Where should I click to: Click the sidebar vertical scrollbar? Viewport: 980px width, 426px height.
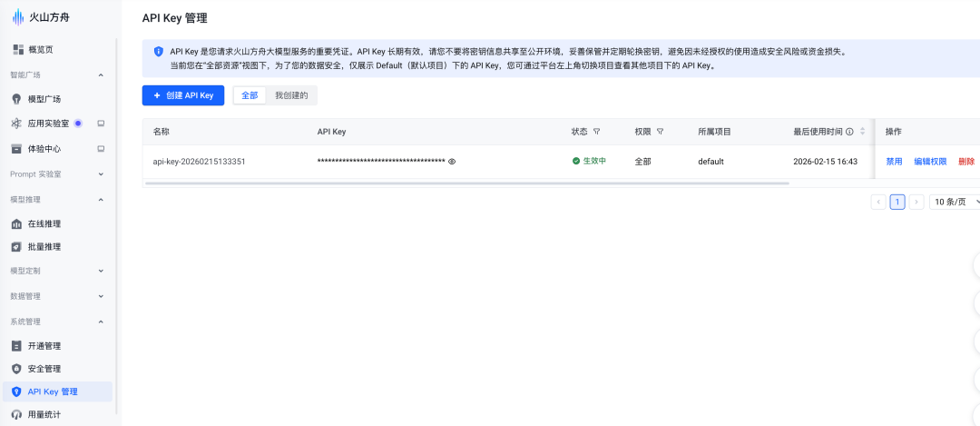tap(116, 225)
